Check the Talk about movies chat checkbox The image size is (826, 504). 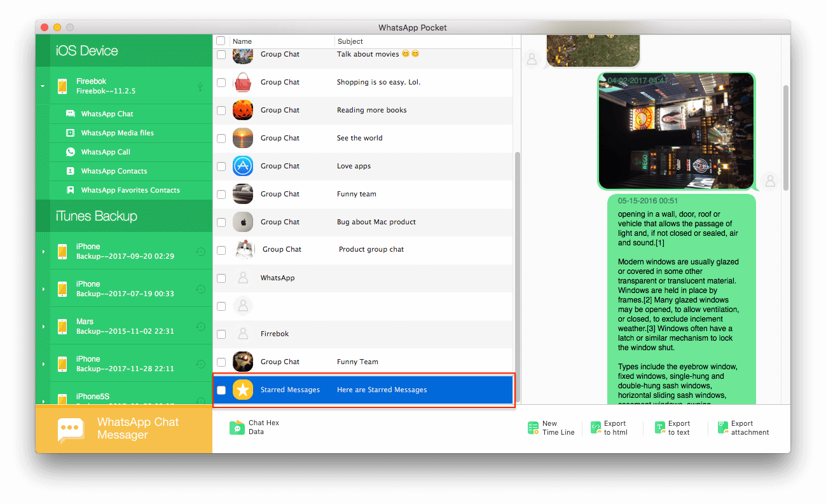coord(221,55)
